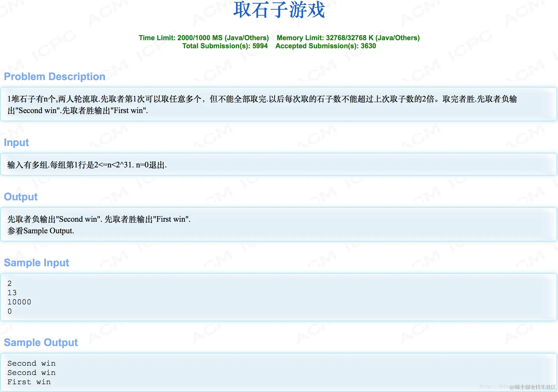Click the Sample Input heading

[x=36, y=263]
